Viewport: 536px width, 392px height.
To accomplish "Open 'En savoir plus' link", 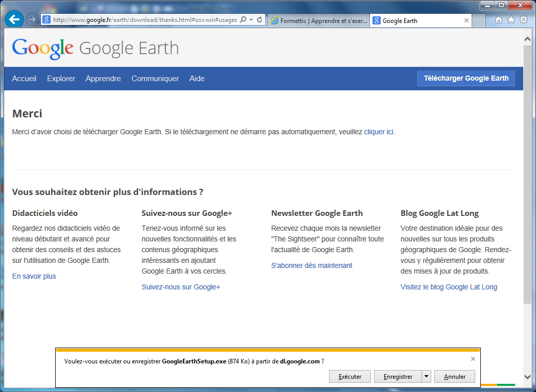I will point(34,276).
